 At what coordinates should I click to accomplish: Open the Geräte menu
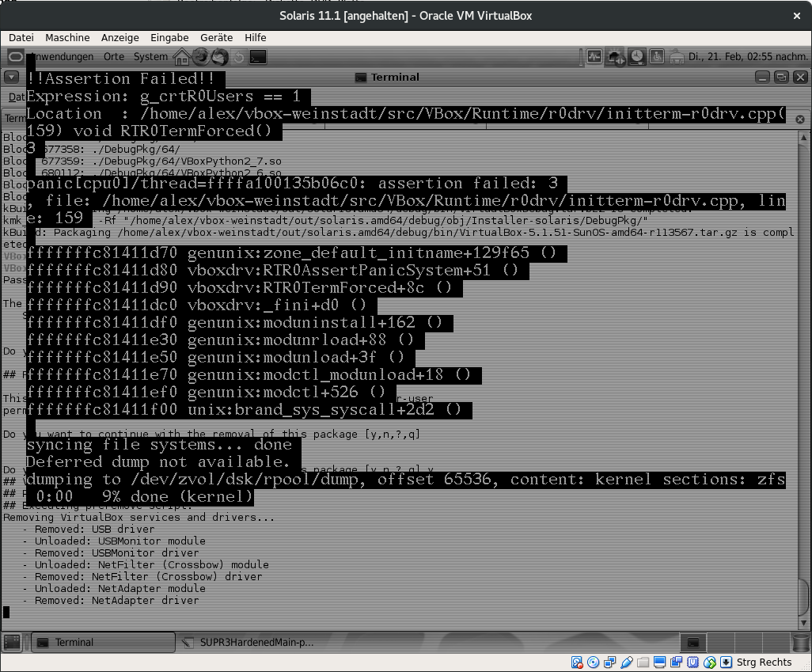click(217, 38)
